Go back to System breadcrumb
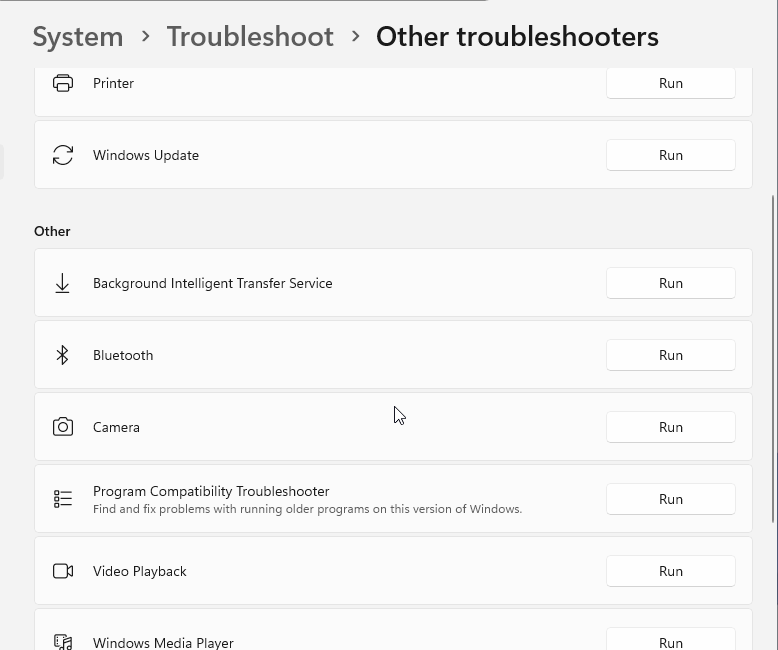 pos(78,37)
